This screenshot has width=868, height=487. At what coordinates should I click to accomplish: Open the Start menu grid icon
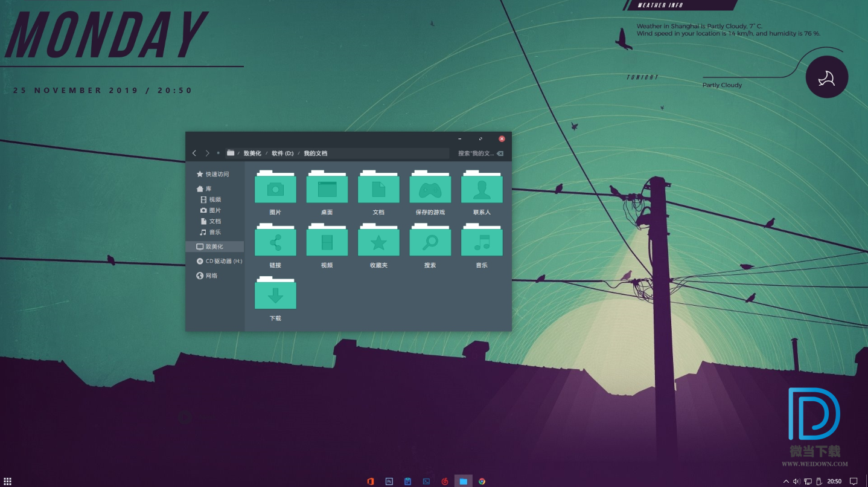click(7, 482)
